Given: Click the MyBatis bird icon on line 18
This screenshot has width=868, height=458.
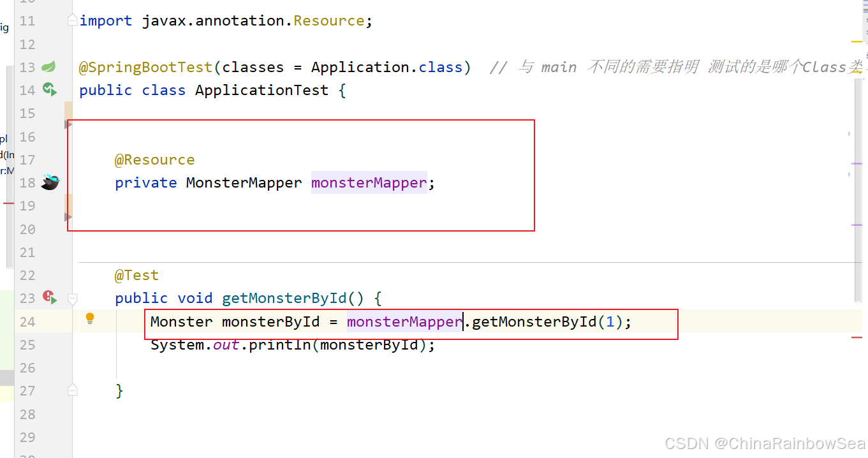Looking at the screenshot, I should [x=50, y=182].
